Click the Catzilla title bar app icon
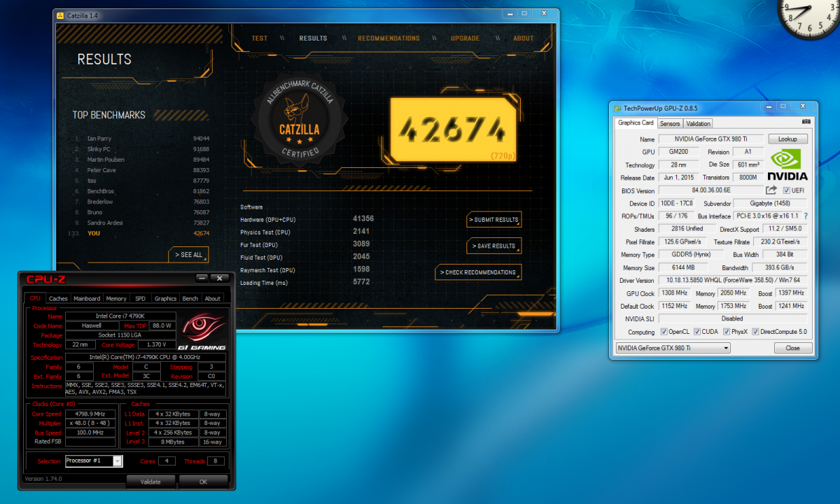The width and height of the screenshot is (840, 504). (x=61, y=15)
